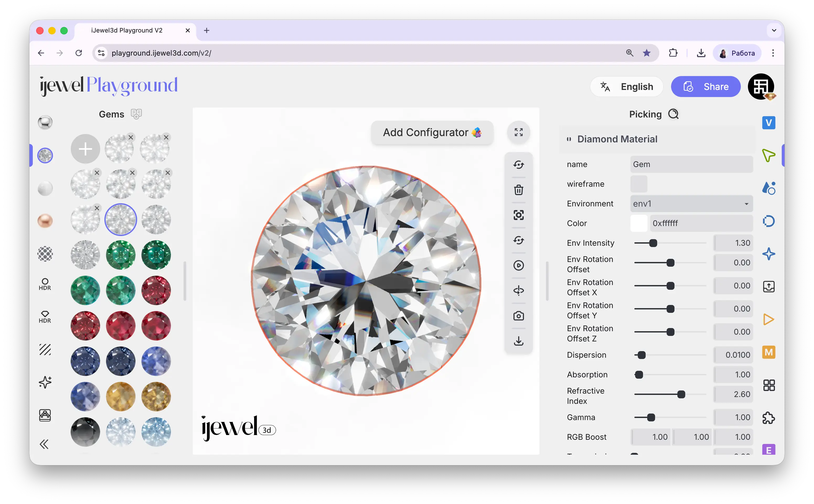Image resolution: width=814 pixels, height=504 pixels.
Task: Open the pearl materials sidebar icon
Action: pyautogui.click(x=45, y=188)
